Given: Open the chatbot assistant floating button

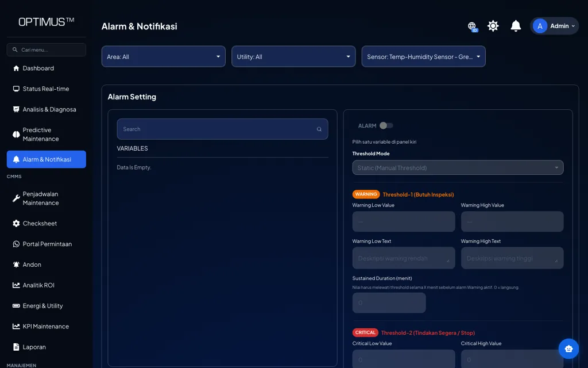Looking at the screenshot, I should click(568, 348).
